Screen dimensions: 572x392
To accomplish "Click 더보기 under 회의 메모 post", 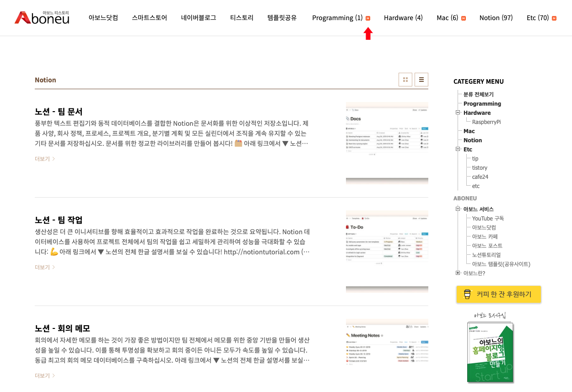I will pos(45,376).
